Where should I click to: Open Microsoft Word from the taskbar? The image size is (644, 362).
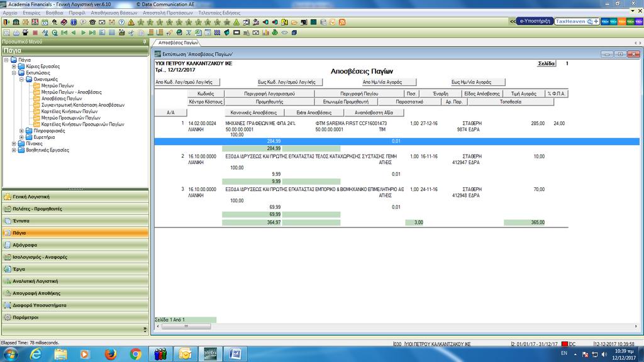pos(235,354)
